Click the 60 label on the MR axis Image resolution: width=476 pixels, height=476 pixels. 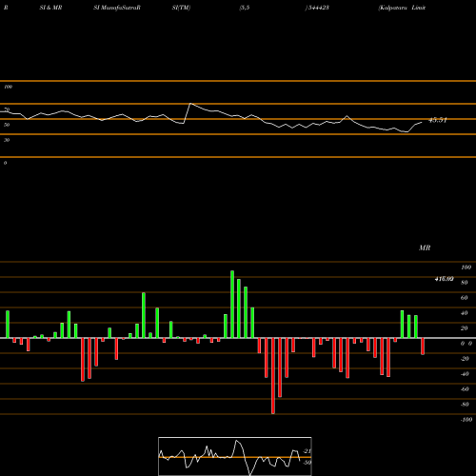pos(465,298)
